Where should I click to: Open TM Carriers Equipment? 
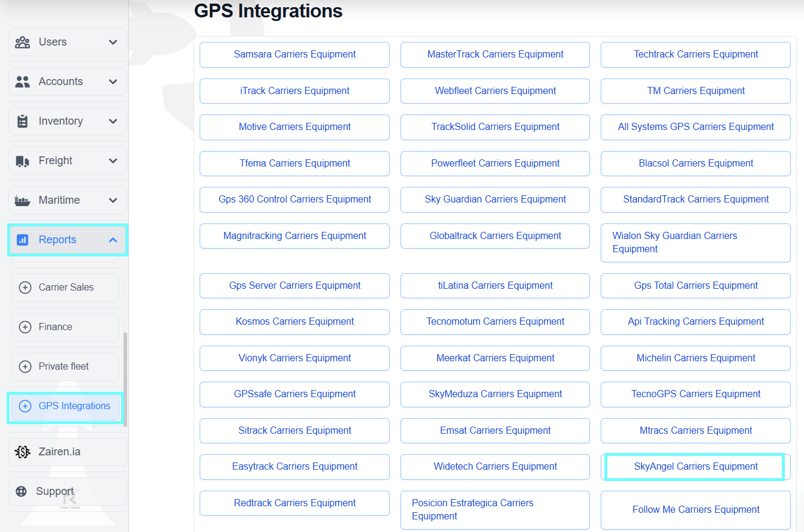tap(695, 91)
